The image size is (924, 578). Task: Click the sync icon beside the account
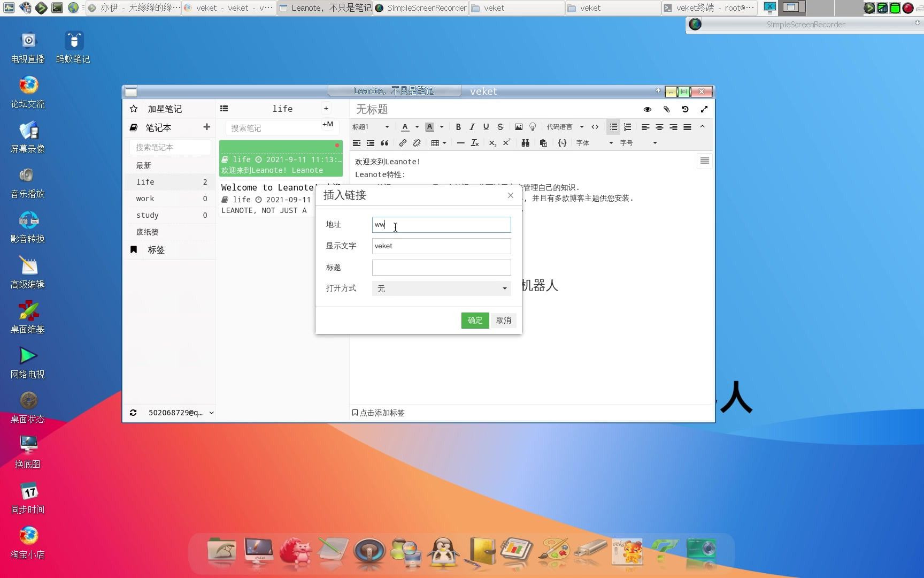pyautogui.click(x=133, y=413)
